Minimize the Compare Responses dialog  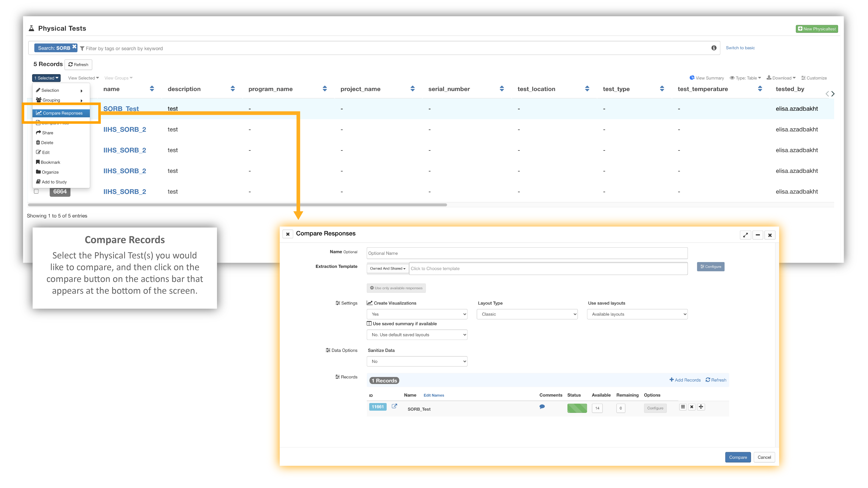coord(758,235)
